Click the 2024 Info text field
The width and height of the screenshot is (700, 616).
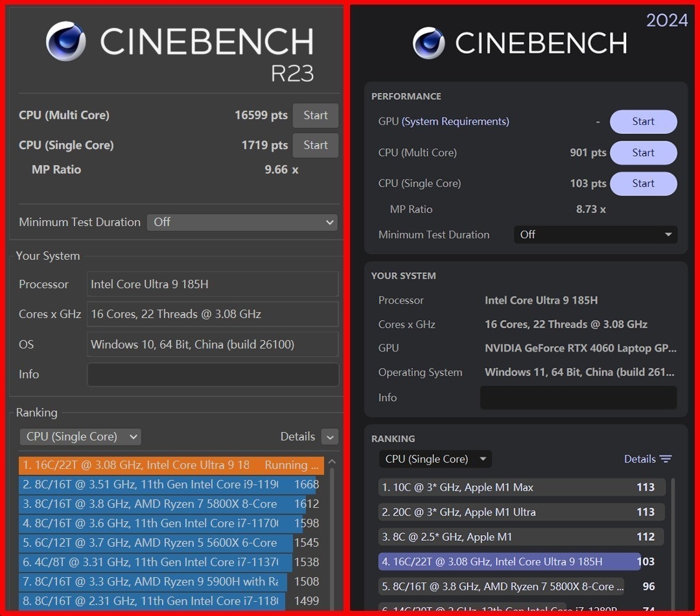(x=577, y=398)
